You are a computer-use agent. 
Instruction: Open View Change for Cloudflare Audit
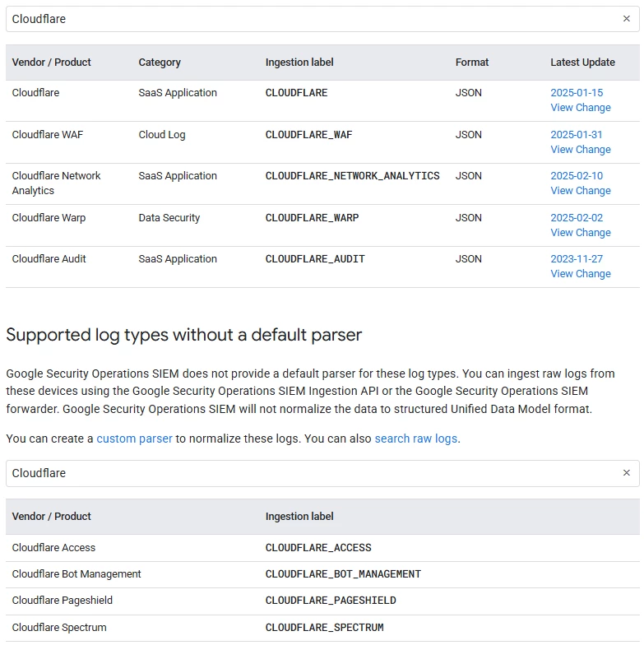tap(581, 274)
